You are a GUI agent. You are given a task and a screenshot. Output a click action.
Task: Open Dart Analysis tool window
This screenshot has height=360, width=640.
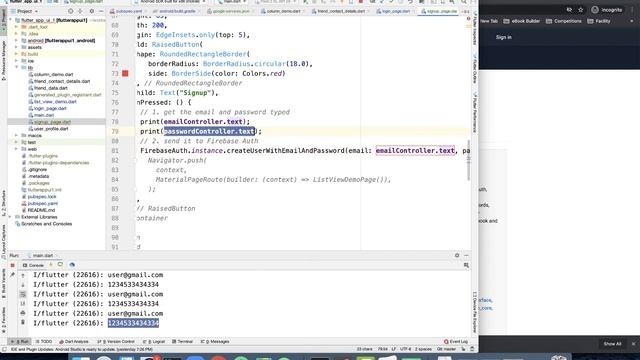click(73, 342)
